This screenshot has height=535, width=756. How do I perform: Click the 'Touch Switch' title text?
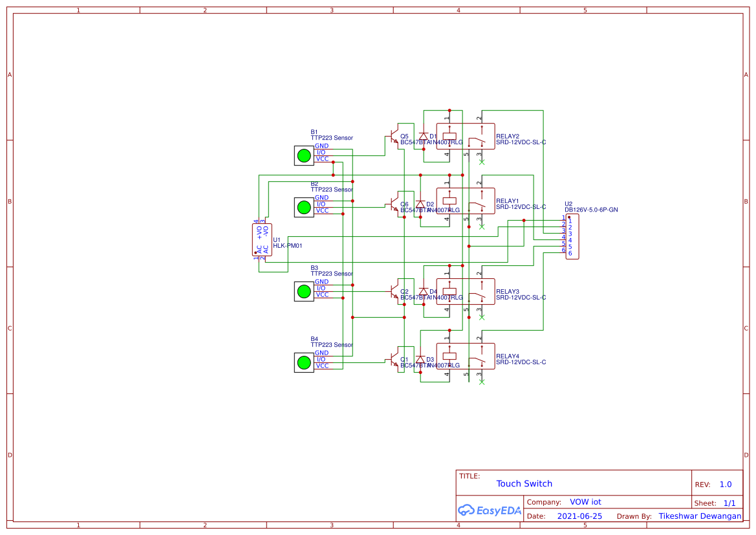point(524,484)
